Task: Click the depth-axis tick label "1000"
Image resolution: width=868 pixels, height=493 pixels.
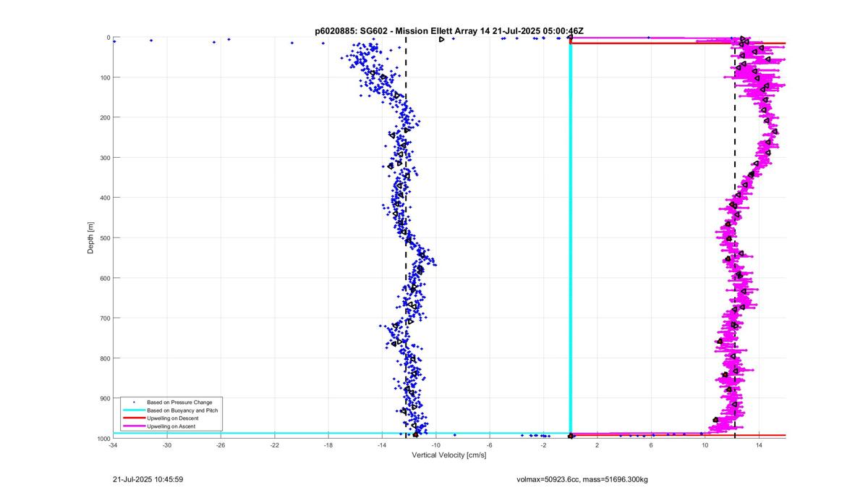Action: coord(103,439)
